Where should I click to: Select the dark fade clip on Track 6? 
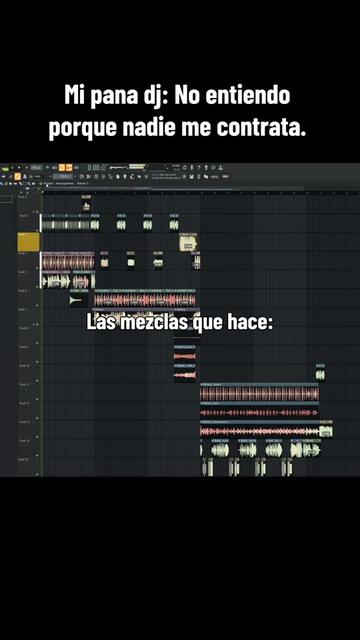pyautogui.click(x=79, y=298)
